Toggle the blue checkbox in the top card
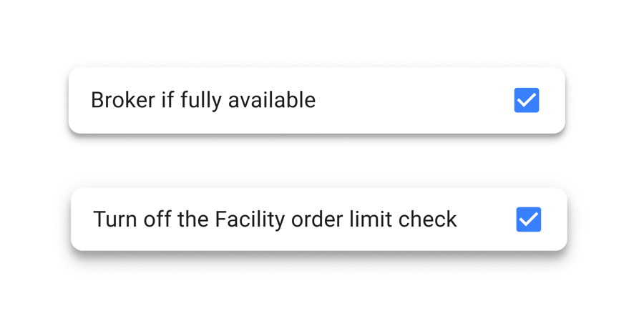 point(527,100)
